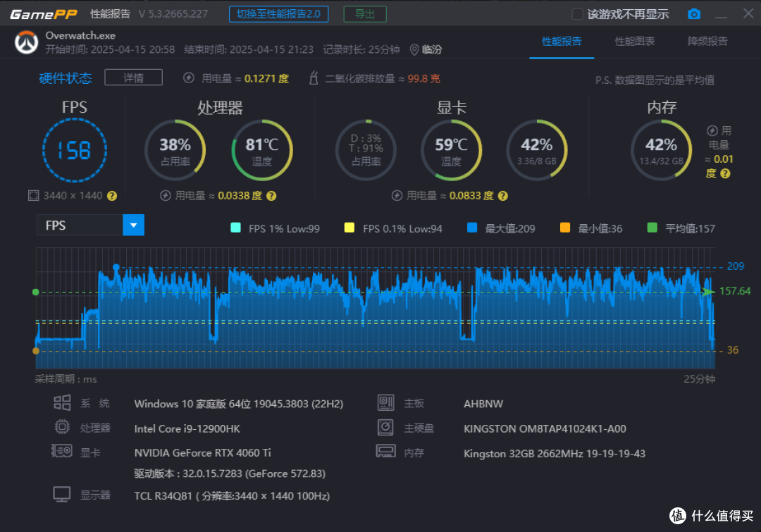This screenshot has width=761, height=532.
Task: Click the Windows system icon in specs
Action: point(62,402)
